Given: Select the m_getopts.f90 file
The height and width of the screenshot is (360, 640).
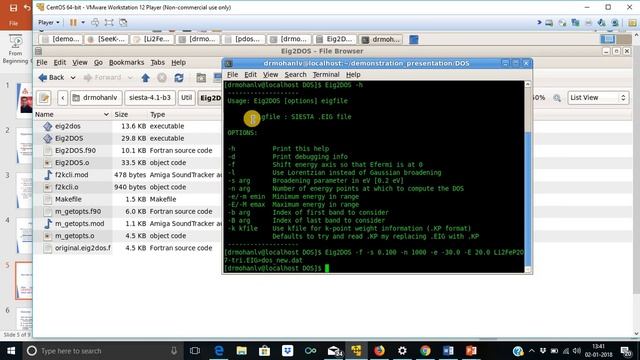Looking at the screenshot, I should pyautogui.click(x=78, y=211).
